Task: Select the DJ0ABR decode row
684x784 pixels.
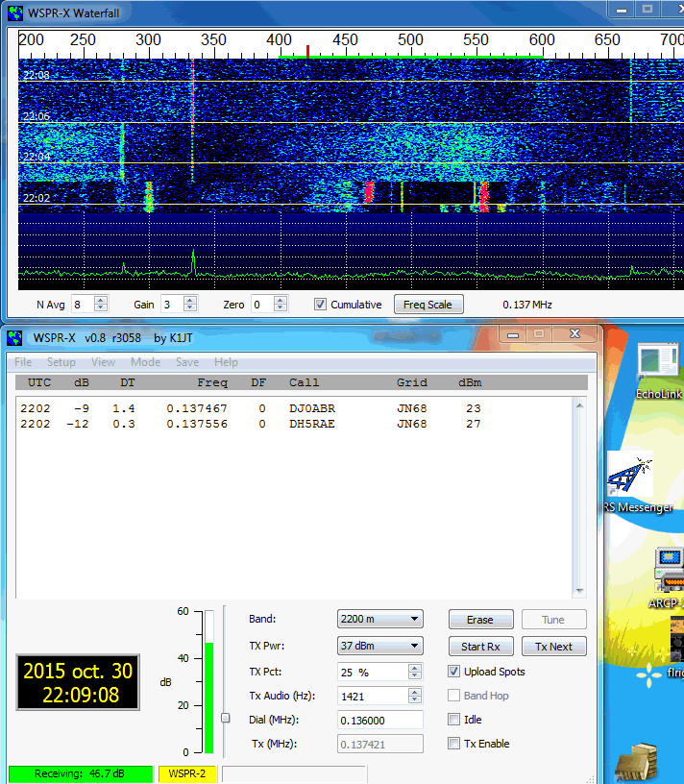Action: coord(250,408)
